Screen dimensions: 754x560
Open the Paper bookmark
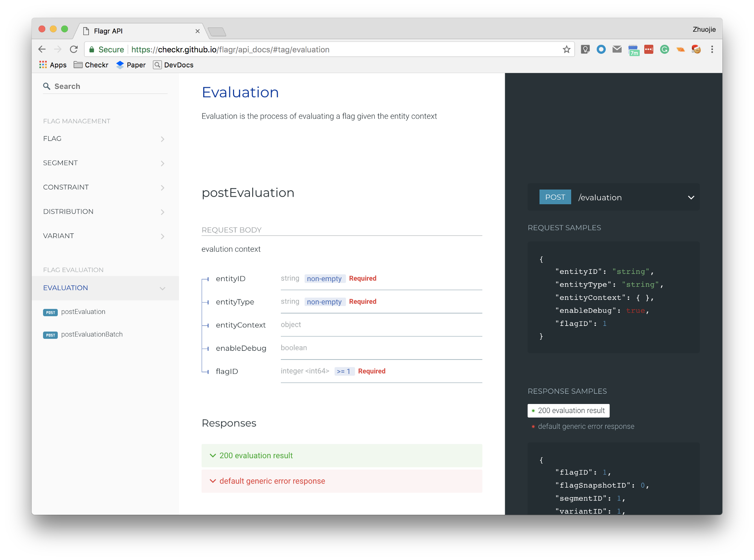(x=131, y=65)
